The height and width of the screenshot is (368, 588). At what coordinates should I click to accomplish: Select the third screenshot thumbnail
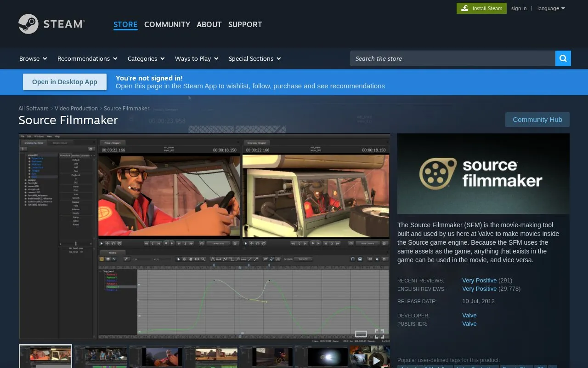pyautogui.click(x=156, y=357)
